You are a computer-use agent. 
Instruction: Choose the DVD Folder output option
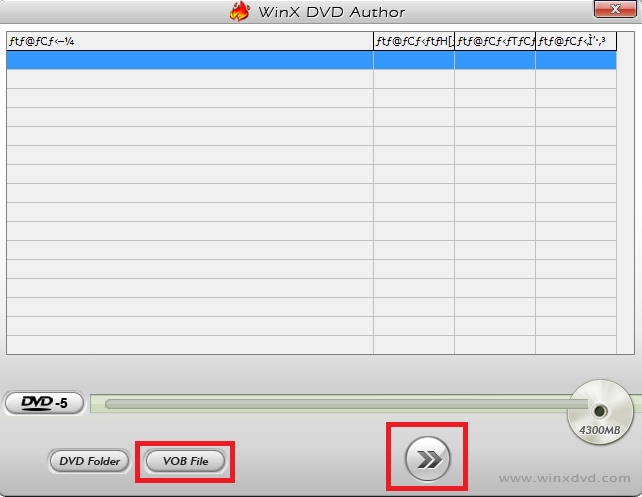tap(89, 461)
